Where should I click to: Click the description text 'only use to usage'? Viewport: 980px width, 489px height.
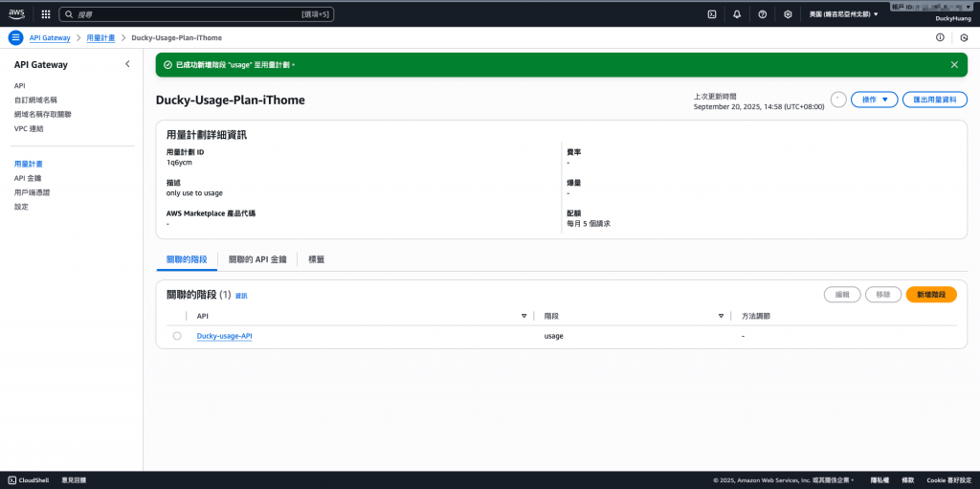click(x=194, y=193)
